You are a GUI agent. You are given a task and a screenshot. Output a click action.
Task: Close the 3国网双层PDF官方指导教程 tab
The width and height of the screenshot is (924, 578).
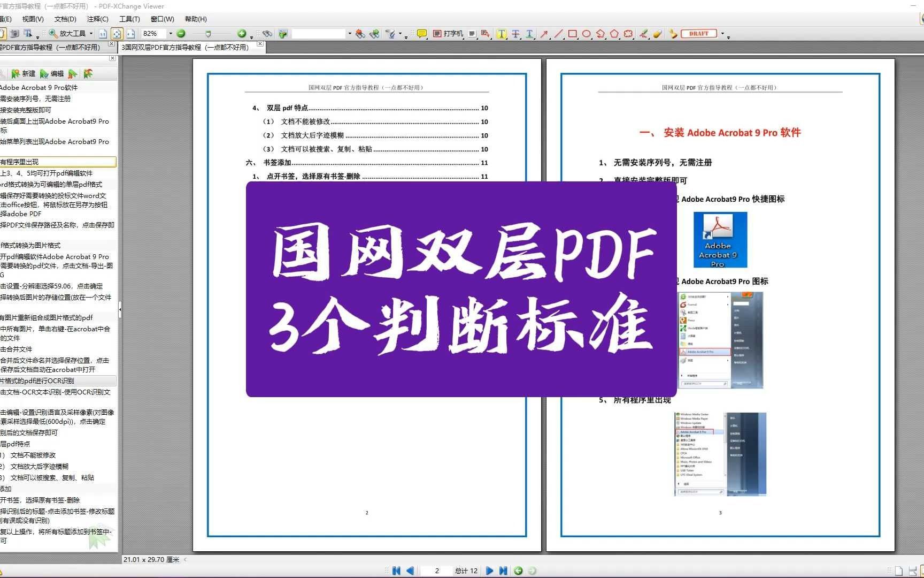click(260, 44)
